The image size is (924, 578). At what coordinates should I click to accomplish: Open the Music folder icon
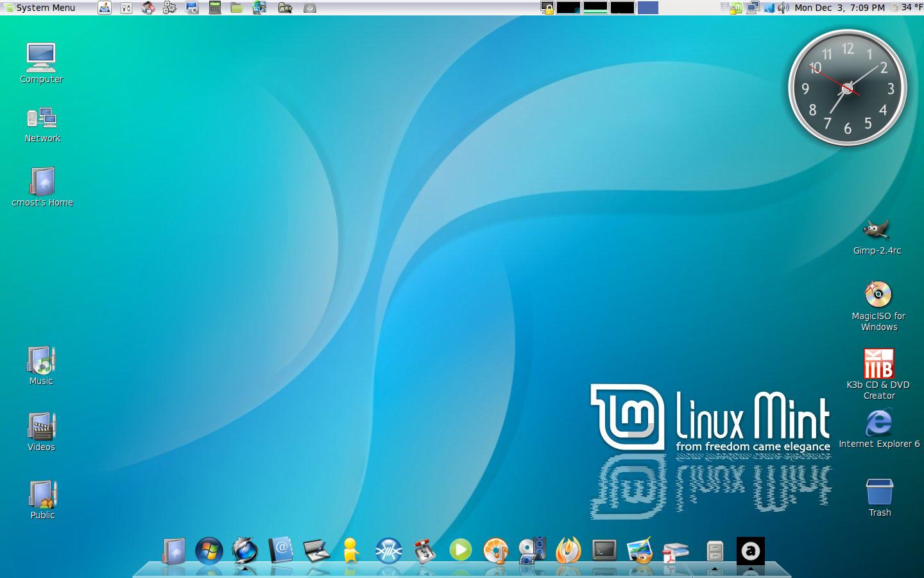pos(41,366)
